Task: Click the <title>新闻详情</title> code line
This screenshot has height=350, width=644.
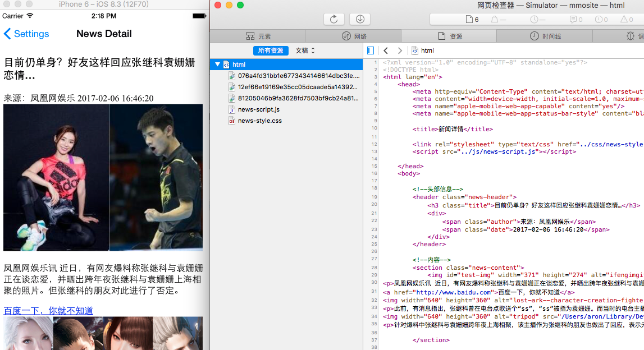Action: point(453,129)
